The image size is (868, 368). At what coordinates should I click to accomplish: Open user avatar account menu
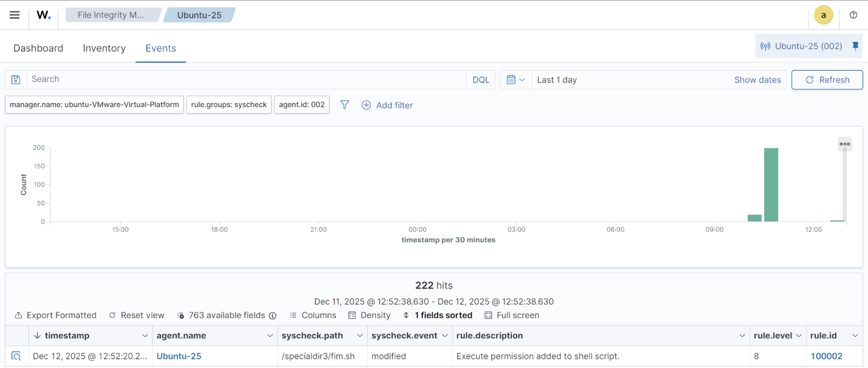[x=823, y=15]
